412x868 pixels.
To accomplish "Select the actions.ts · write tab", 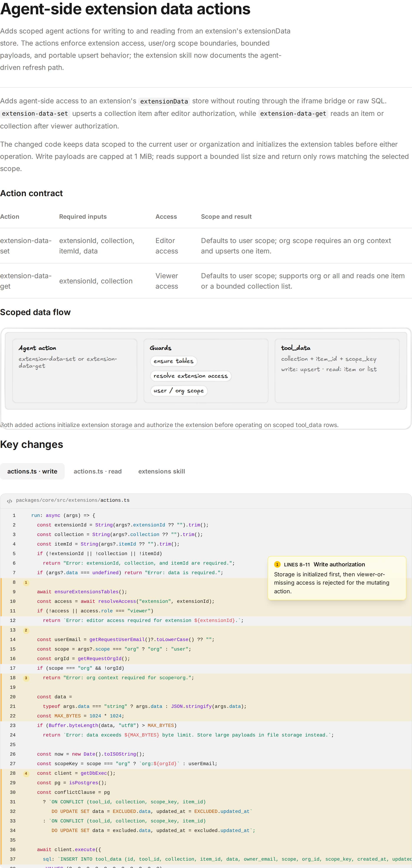I will (x=32, y=471).
